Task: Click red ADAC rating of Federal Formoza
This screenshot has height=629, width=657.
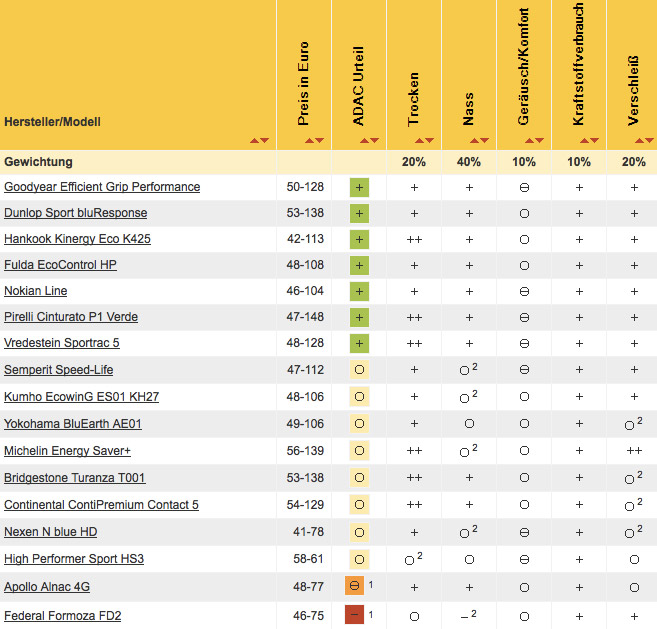Action: click(x=354, y=614)
